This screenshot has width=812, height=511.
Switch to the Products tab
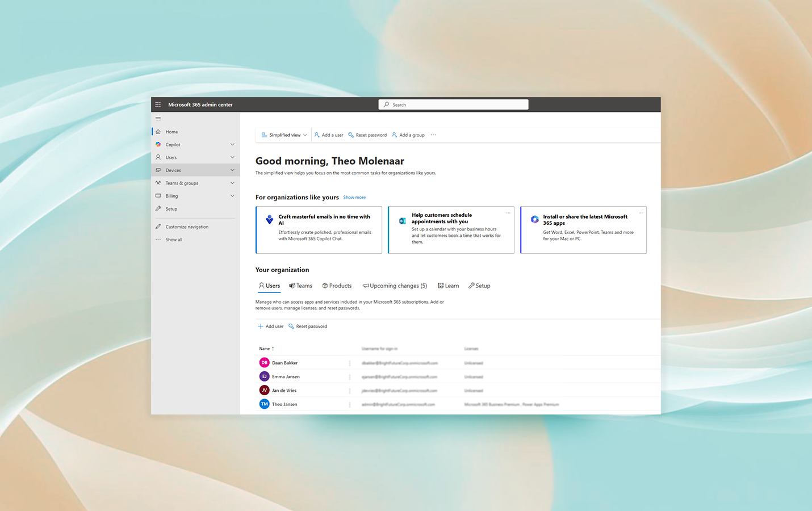337,286
